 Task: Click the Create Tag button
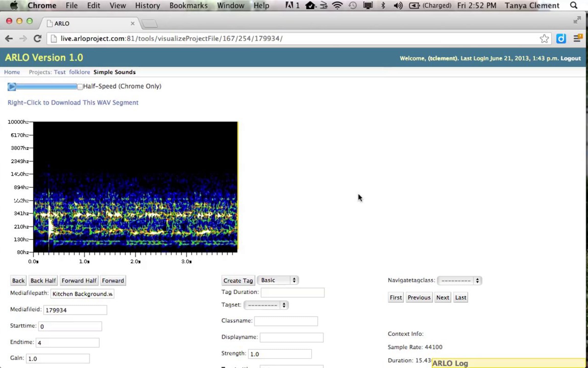[x=238, y=280]
